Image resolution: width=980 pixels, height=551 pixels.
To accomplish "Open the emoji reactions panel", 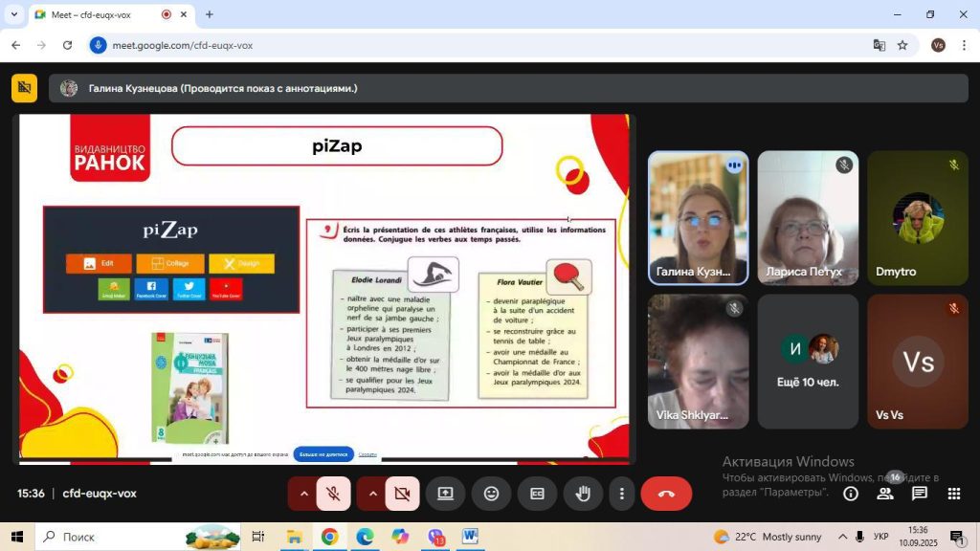I will pos(492,494).
